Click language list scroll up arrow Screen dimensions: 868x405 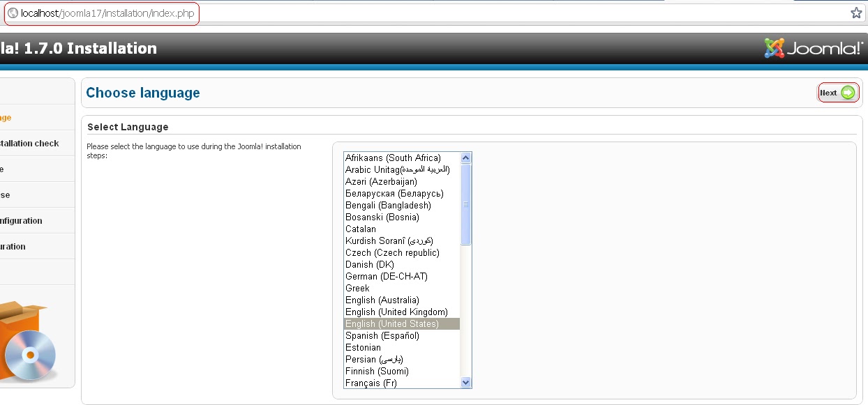[x=466, y=158]
